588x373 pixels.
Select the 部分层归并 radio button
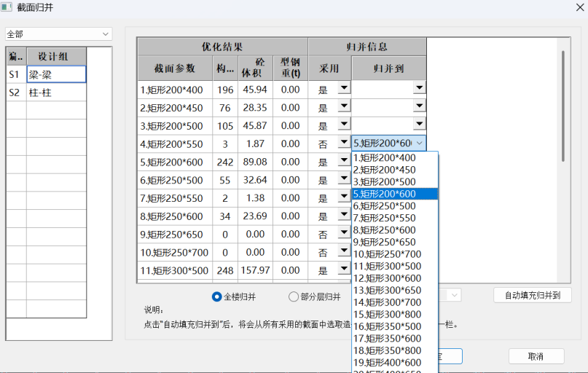[x=294, y=297]
